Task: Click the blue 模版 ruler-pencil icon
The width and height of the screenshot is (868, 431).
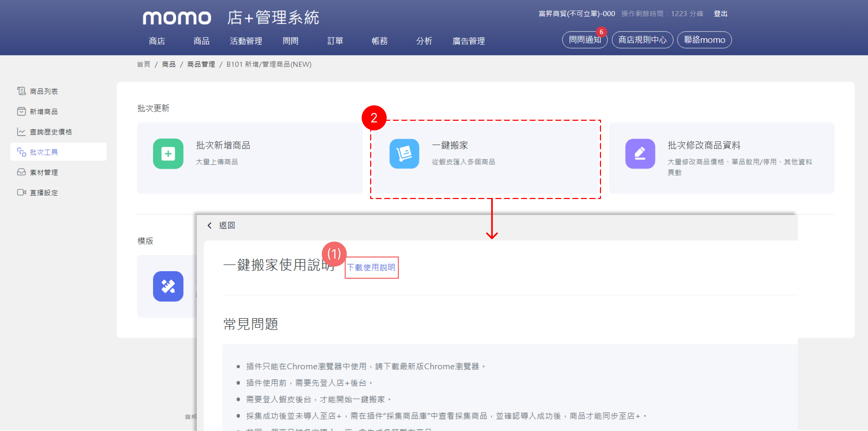Action: click(168, 286)
